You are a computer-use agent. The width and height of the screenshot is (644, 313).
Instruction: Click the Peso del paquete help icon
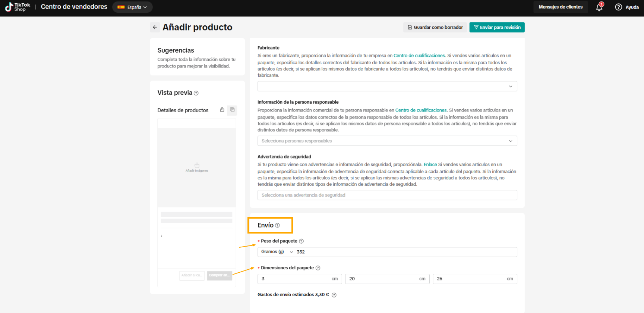(x=301, y=241)
